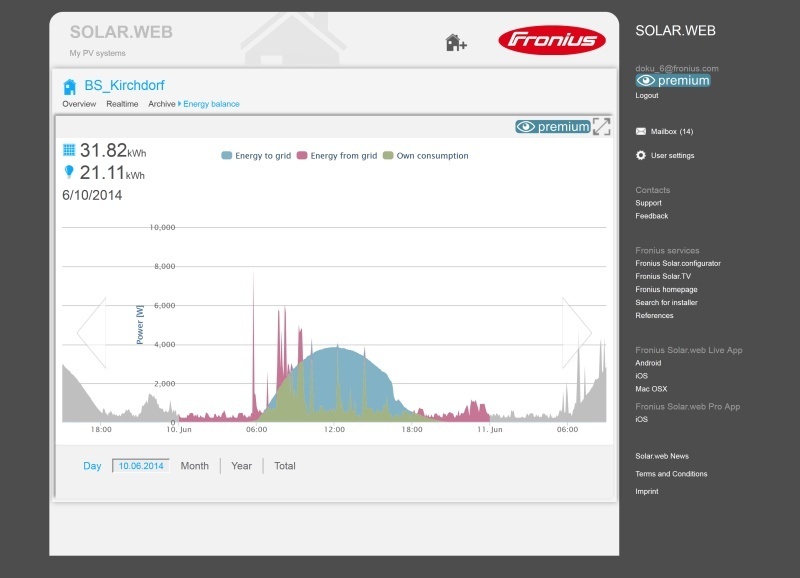Click the Mailbox envelope icon
The width and height of the screenshot is (800, 578).
(641, 132)
